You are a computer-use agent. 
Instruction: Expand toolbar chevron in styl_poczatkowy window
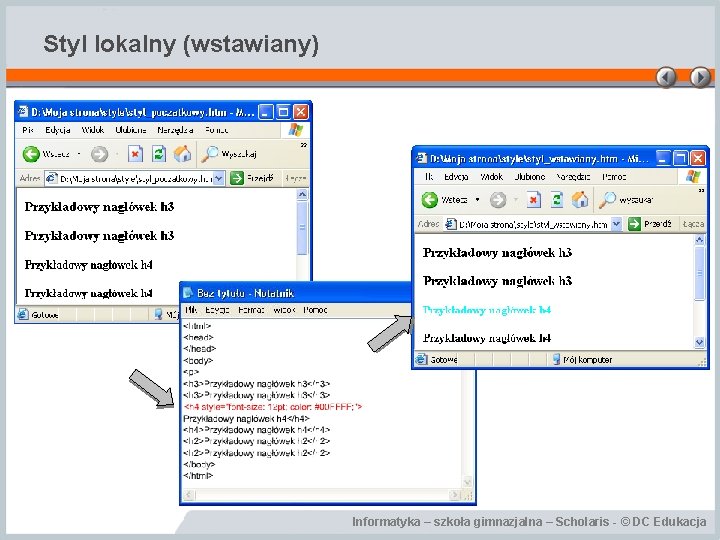304,145
